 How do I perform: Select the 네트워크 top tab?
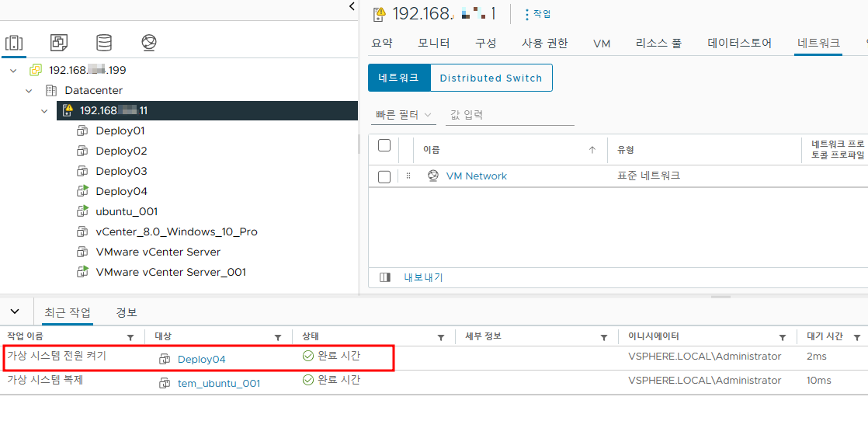[818, 44]
